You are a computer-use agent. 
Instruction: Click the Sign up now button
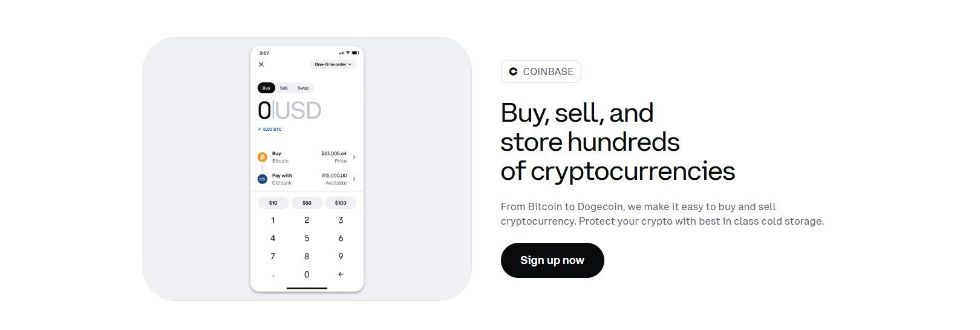552,260
